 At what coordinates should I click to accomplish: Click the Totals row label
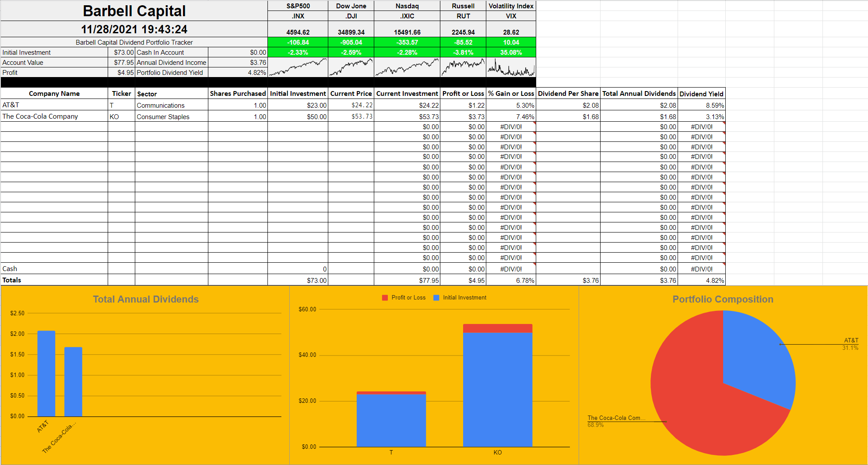(x=54, y=280)
